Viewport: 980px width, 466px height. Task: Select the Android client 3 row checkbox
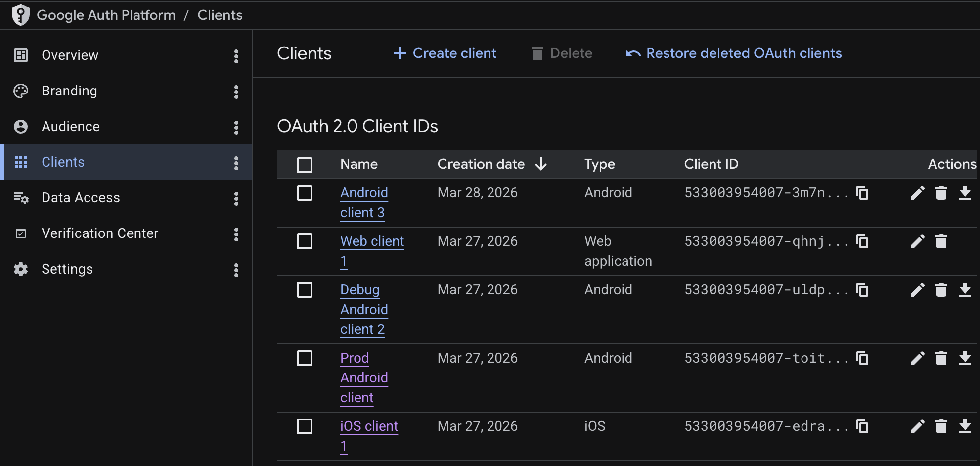click(x=305, y=193)
